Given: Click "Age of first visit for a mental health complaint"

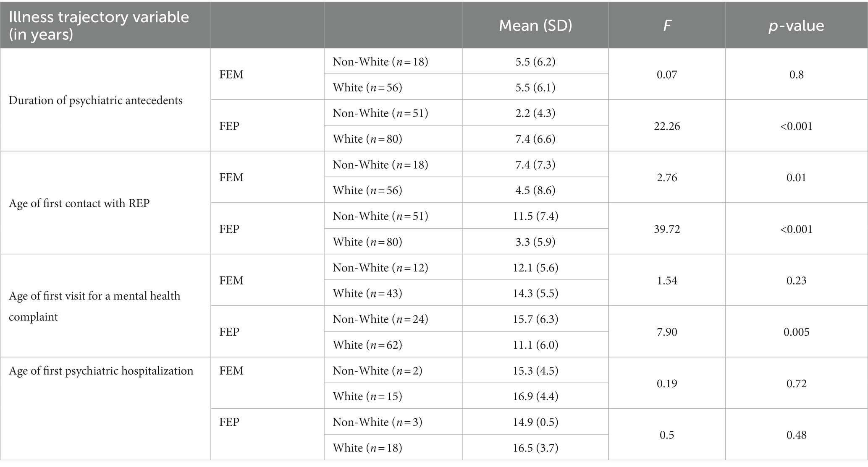Looking at the screenshot, I should [x=94, y=306].
